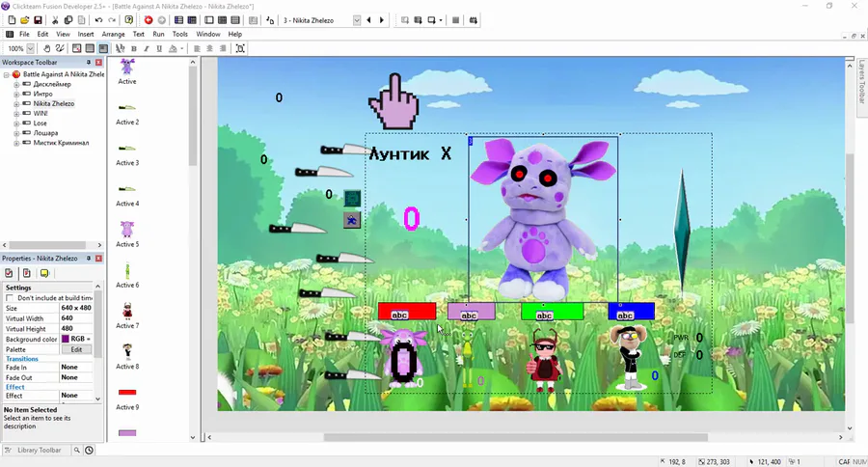Toggle bold text formatting

coord(133,48)
